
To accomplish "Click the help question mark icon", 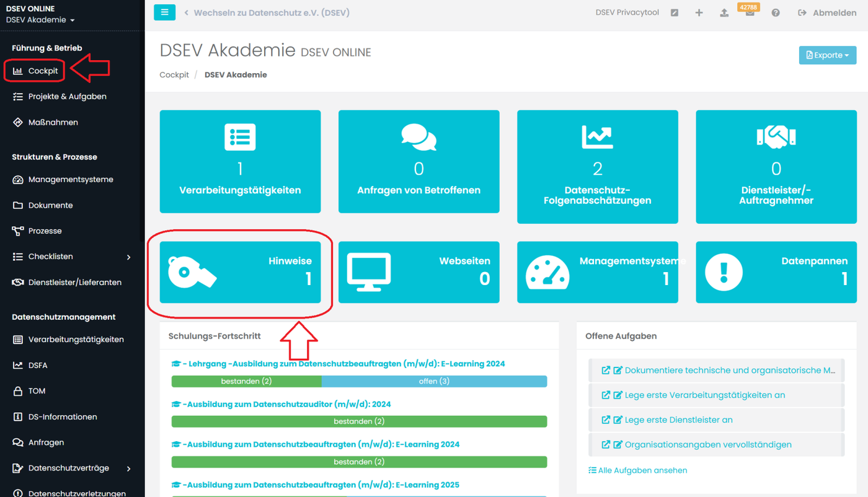I will (776, 12).
